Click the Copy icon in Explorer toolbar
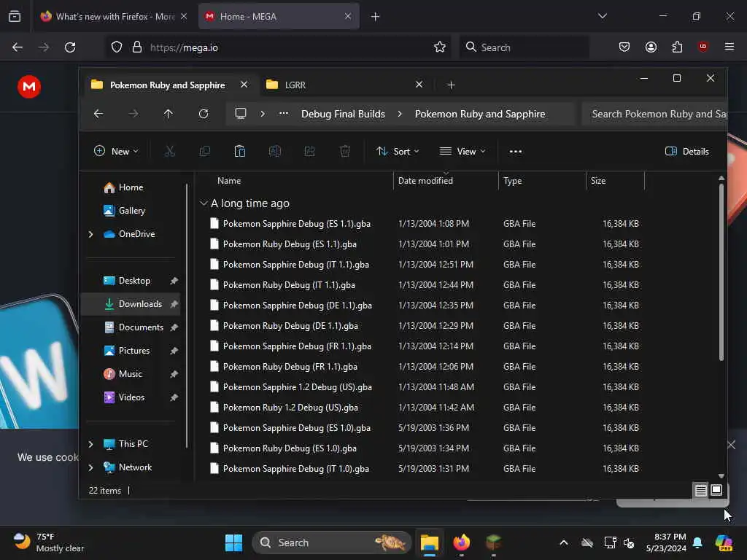The height and width of the screenshot is (560, 747). pos(205,152)
